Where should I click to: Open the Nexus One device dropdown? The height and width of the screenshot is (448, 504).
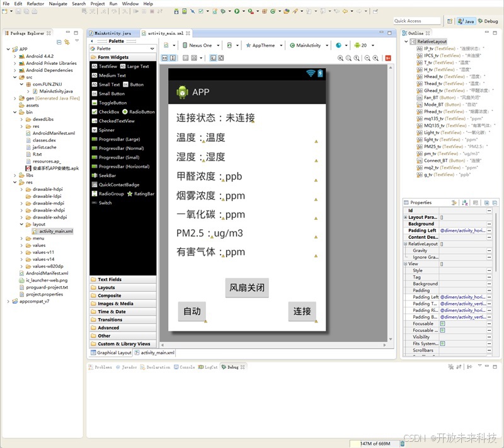[x=201, y=45]
